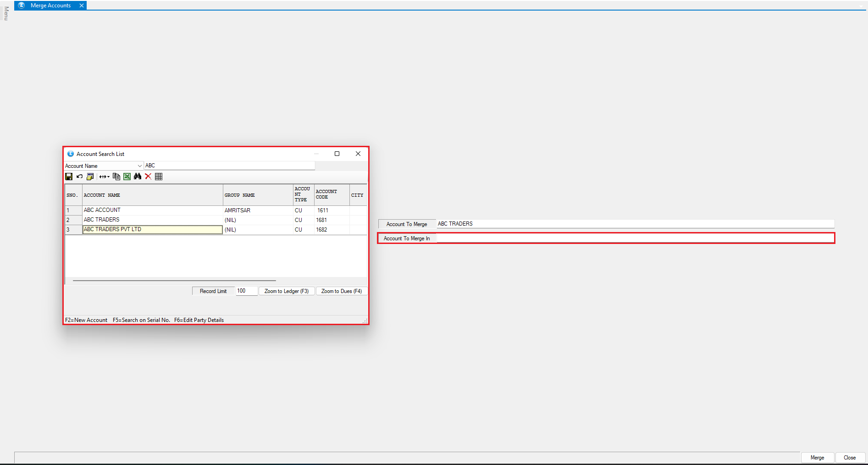
Task: Click the horizontal scrollbar in account list
Action: pyautogui.click(x=174, y=280)
